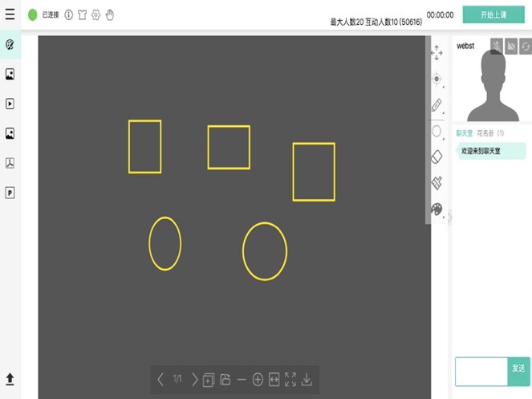Image resolution: width=532 pixels, height=399 pixels.
Task: Select the eraser tool
Action: coord(437,157)
